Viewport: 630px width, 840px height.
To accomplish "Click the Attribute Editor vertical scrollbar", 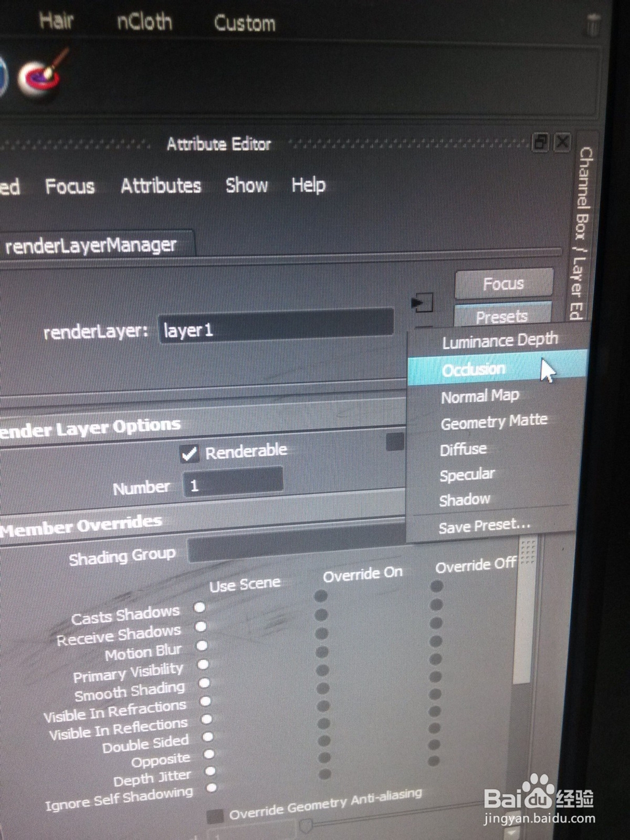I will point(525,611).
